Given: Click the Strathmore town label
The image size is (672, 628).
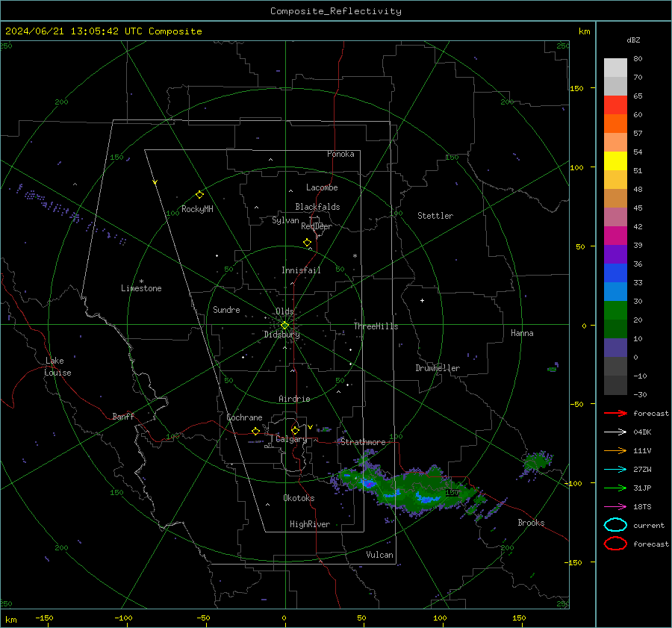Looking at the screenshot, I should click(363, 442).
